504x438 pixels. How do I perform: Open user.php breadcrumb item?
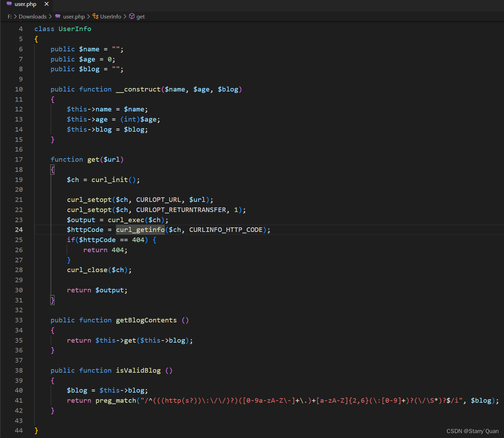(74, 16)
